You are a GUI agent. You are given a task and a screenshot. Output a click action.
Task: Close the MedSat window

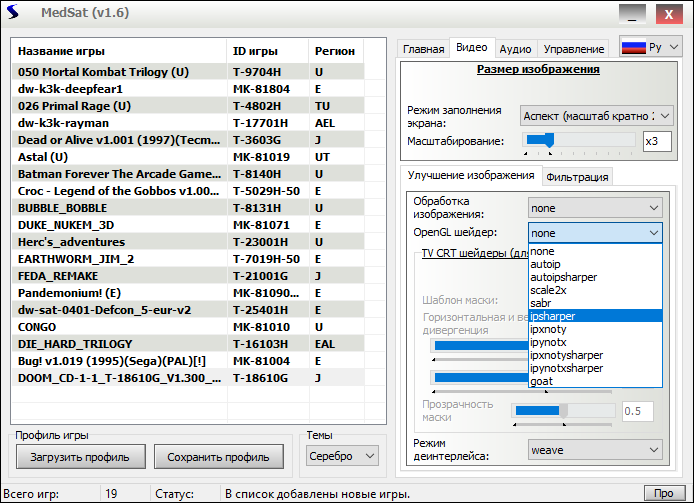pyautogui.click(x=669, y=14)
